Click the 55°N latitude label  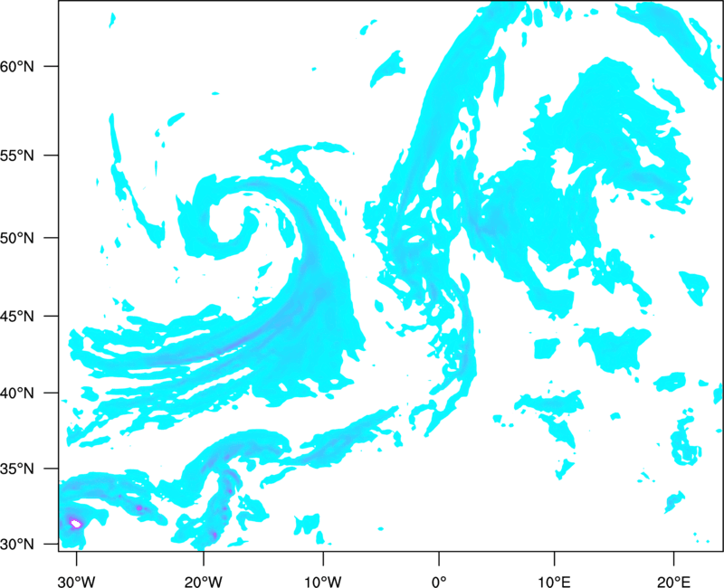(17, 156)
